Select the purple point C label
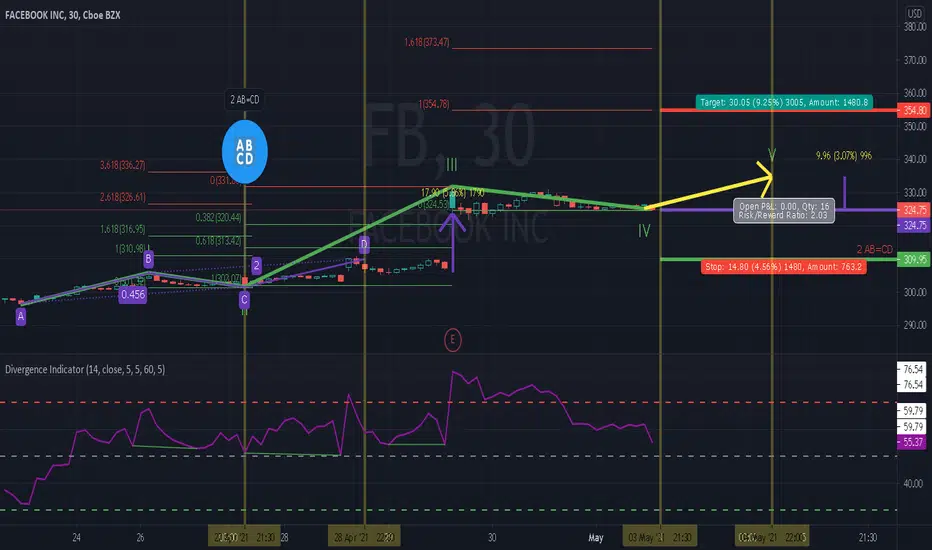The image size is (932, 550). [244, 300]
